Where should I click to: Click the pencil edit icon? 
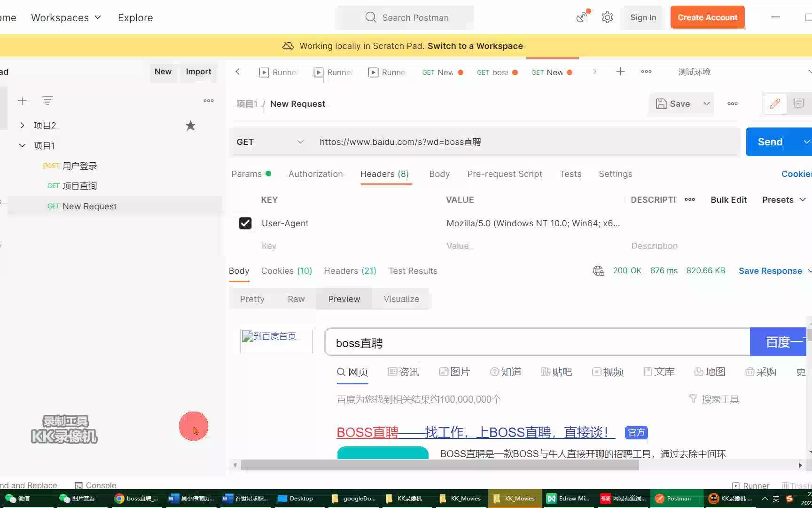click(775, 104)
